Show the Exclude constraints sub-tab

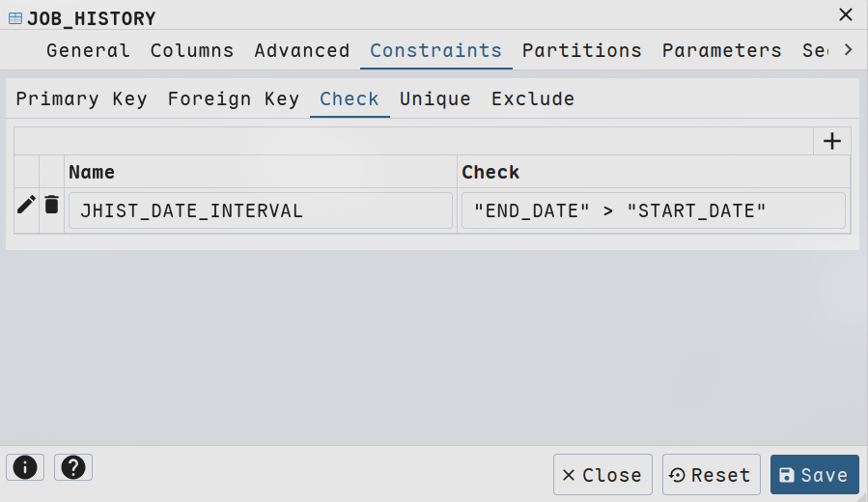[532, 98]
